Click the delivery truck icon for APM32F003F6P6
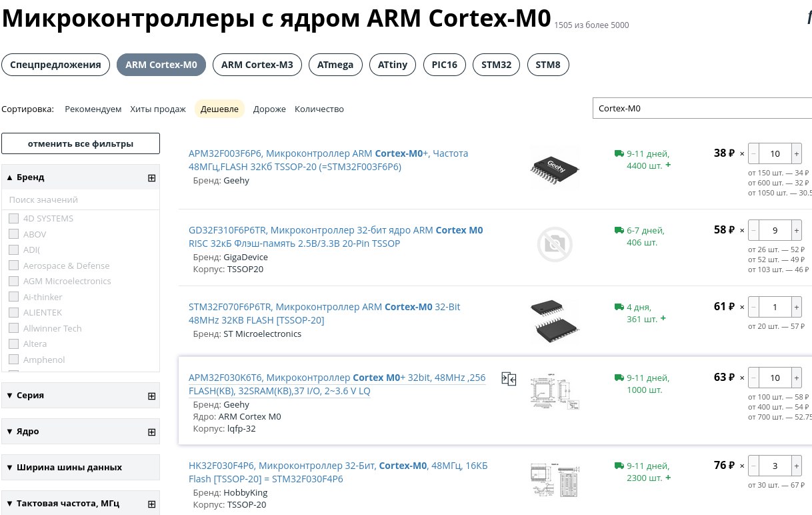 [x=619, y=153]
